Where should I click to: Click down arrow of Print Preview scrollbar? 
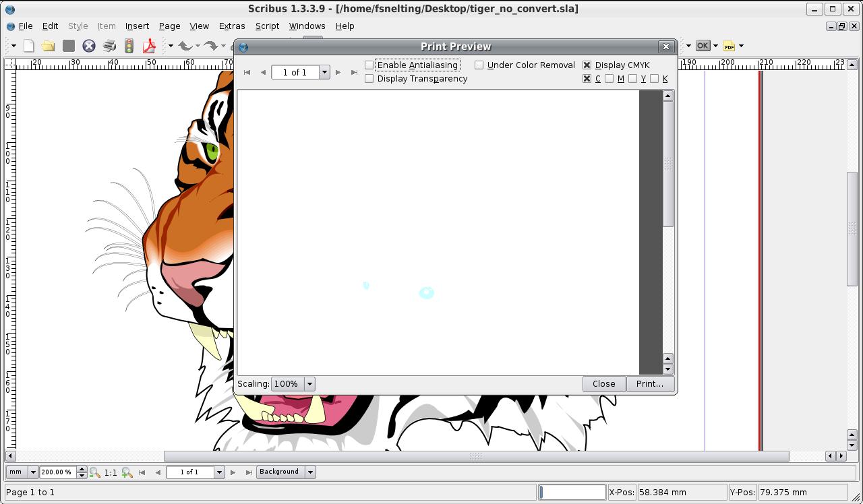pos(668,369)
